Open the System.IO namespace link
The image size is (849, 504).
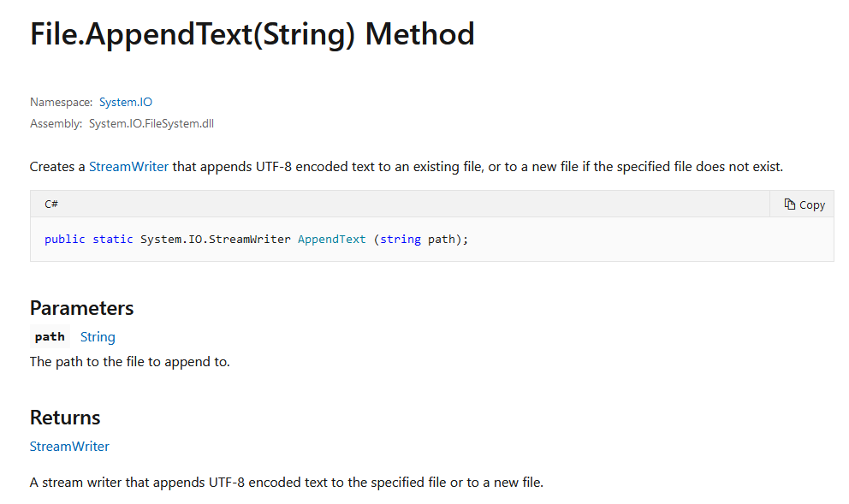(126, 102)
